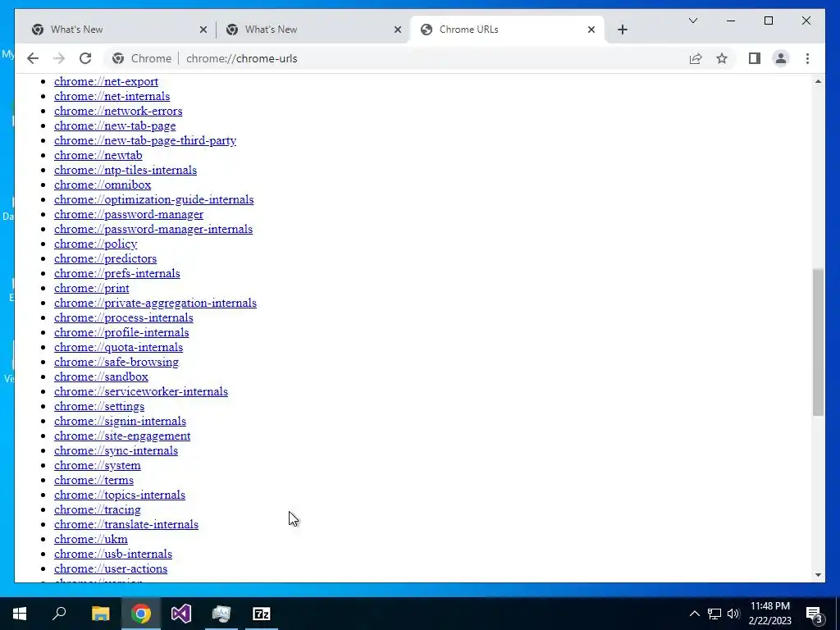This screenshot has width=840, height=630.
Task: Open chrome://signin-internals link
Action: pyautogui.click(x=120, y=421)
